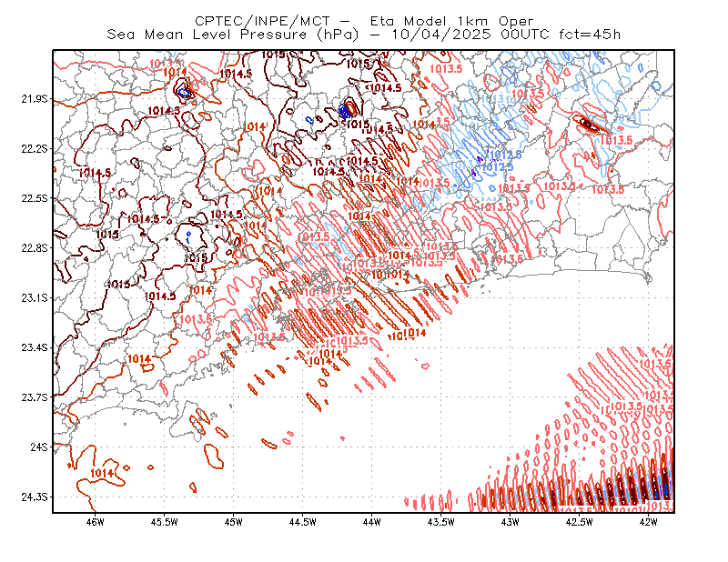Click the 46W longitude axis label
The height and width of the screenshot is (562, 728).
[96, 522]
